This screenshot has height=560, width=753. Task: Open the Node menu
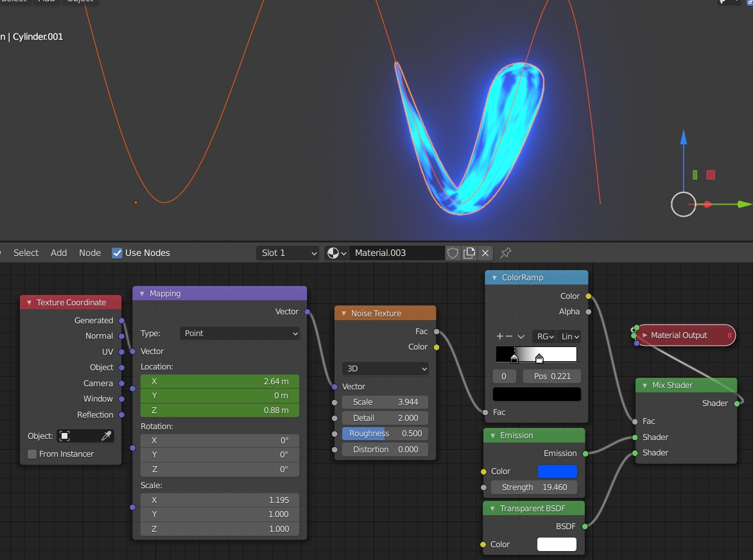(89, 253)
